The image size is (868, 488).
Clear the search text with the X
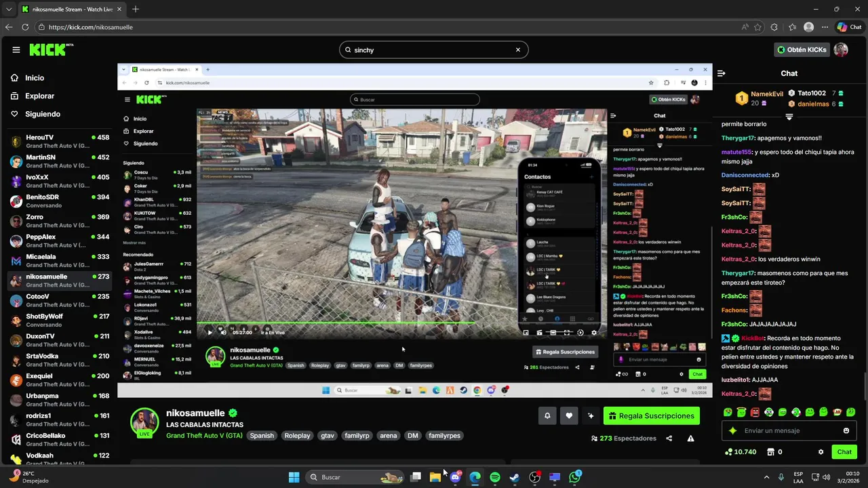518,49
